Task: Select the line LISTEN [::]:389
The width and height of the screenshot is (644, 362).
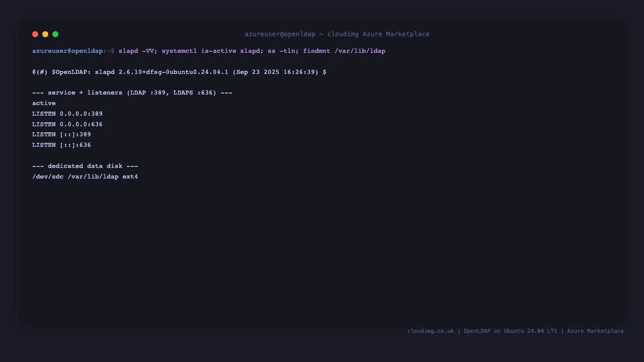Action: pos(61,135)
